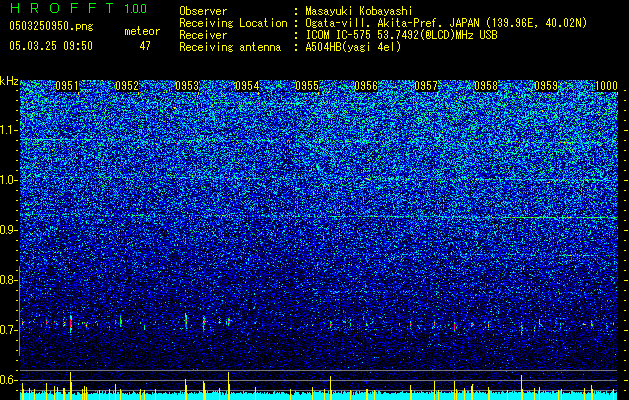Click the 0956 time marker
Viewport: 629px width, 400px height.
366,86
